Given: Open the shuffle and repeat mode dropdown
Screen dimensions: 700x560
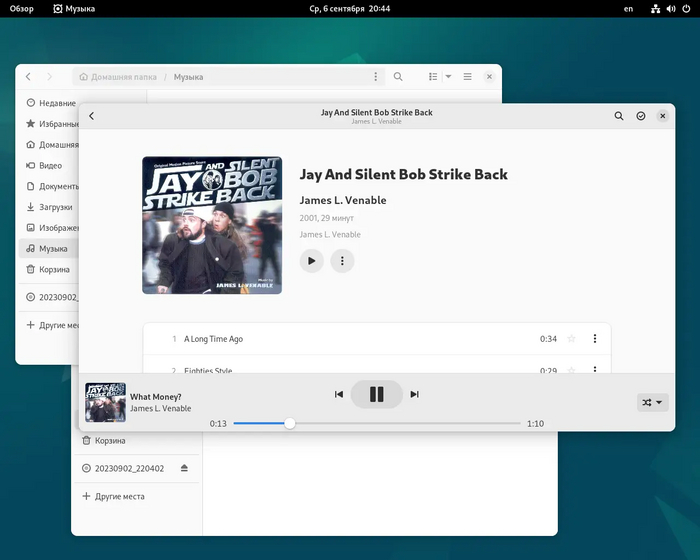Looking at the screenshot, I should 652,402.
